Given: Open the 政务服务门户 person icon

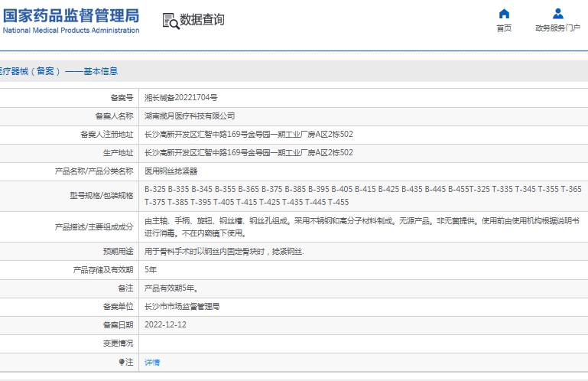Looking at the screenshot, I should [x=557, y=14].
